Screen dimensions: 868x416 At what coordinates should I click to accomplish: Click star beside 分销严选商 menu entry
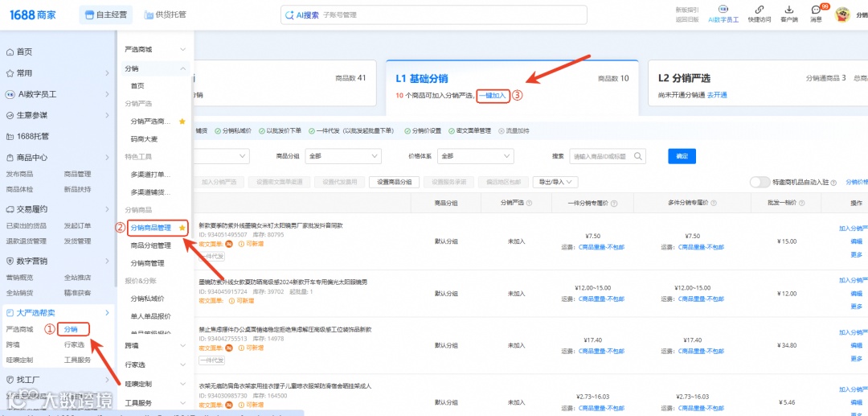(x=182, y=122)
